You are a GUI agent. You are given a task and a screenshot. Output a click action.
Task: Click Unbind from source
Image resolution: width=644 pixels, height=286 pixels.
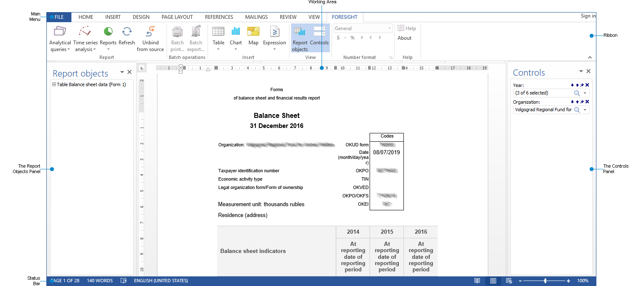(150, 38)
